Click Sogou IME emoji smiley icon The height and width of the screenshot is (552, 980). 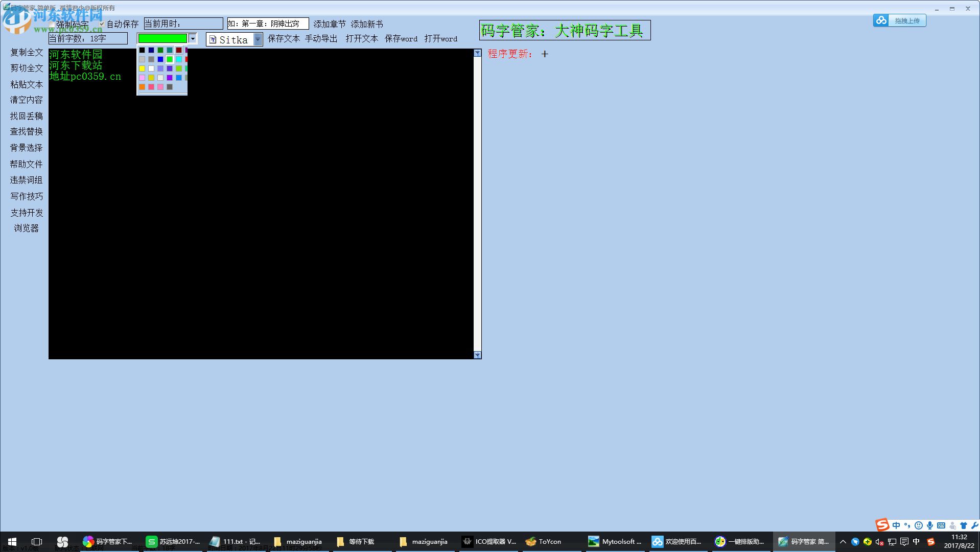[919, 525]
